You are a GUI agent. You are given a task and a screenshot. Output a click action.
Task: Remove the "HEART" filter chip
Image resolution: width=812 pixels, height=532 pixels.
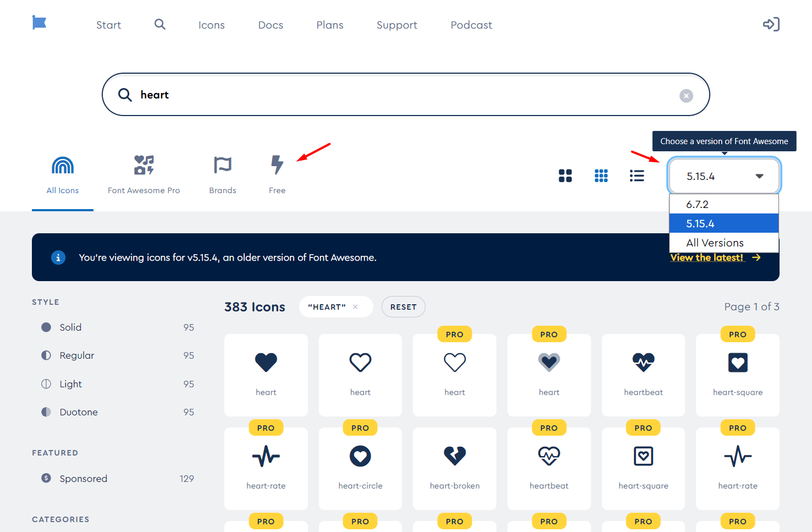355,307
